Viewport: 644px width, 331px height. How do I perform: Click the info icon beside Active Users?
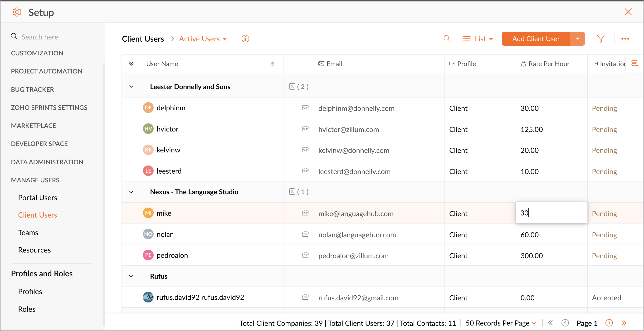245,39
